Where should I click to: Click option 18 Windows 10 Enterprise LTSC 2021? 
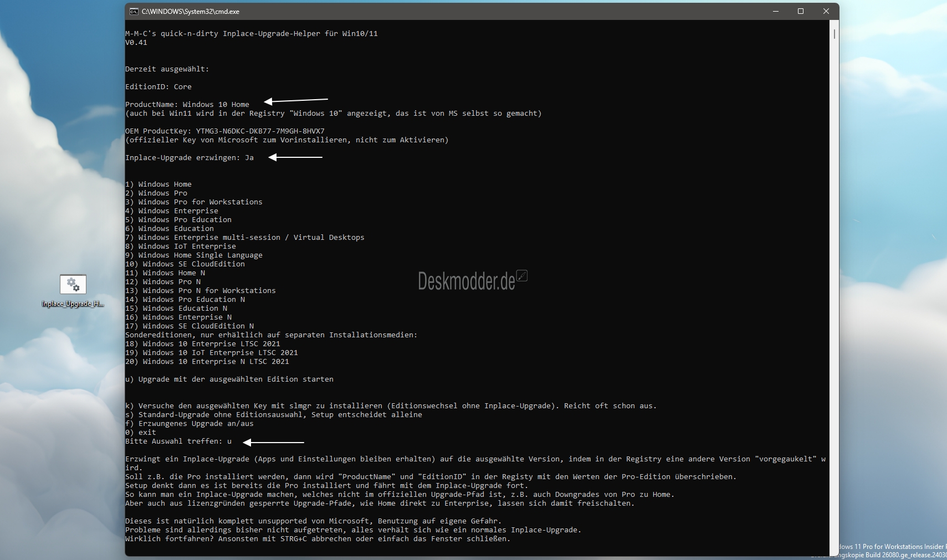click(203, 344)
